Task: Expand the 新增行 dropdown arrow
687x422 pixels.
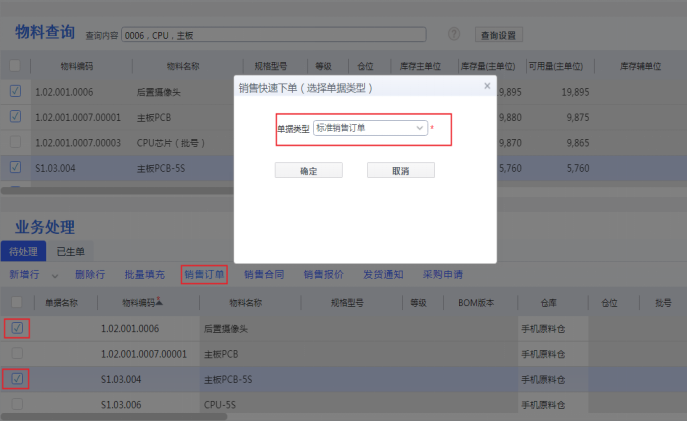Action: [54, 274]
